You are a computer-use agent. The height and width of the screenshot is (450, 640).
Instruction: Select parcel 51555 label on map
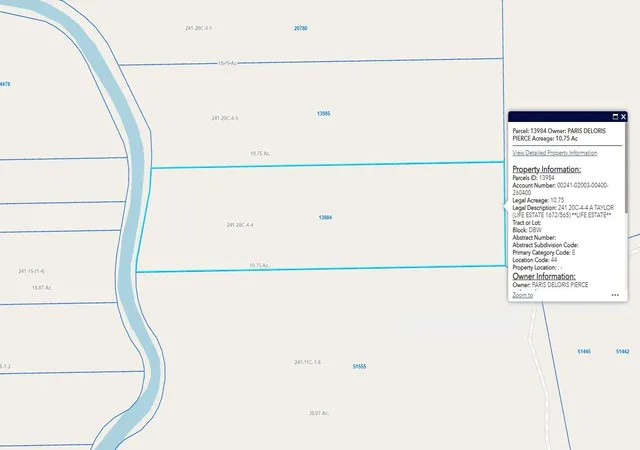[359, 367]
